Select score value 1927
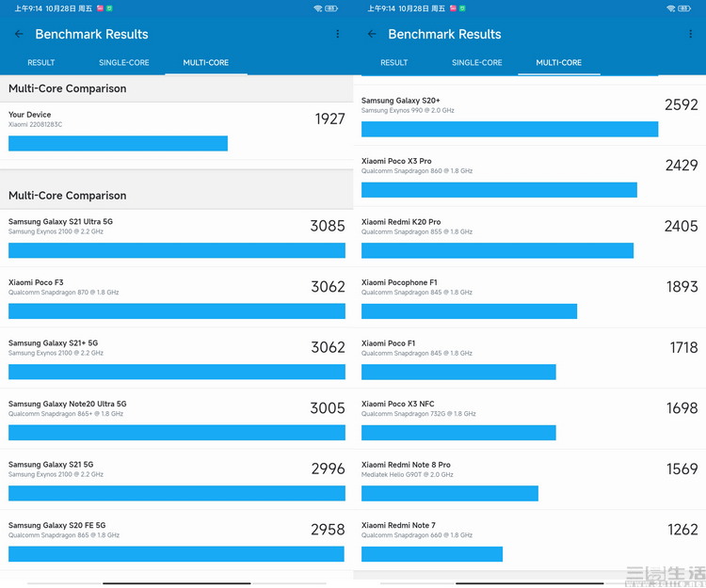The width and height of the screenshot is (706, 588). pyautogui.click(x=330, y=119)
